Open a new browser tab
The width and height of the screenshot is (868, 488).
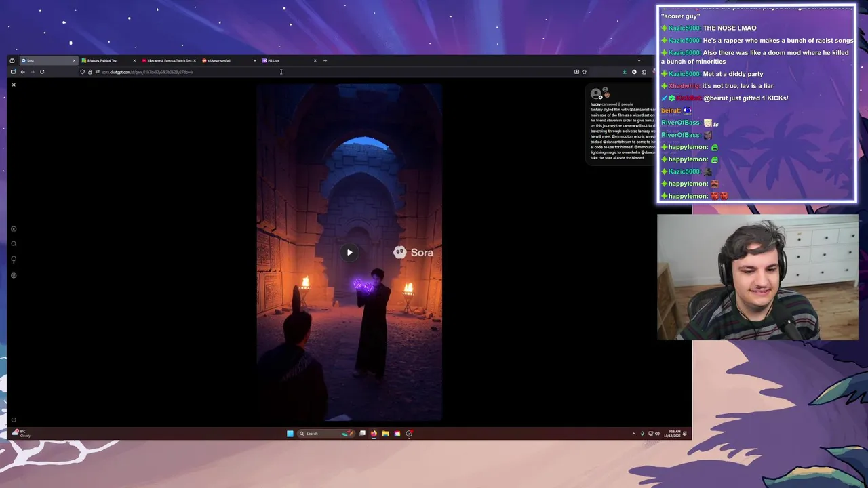(325, 60)
